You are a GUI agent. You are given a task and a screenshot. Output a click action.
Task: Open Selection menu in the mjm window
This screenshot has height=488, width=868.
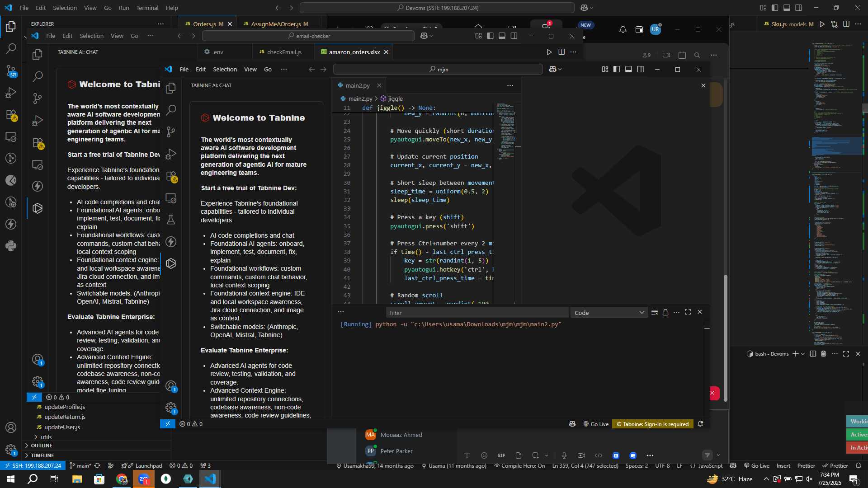coord(225,69)
